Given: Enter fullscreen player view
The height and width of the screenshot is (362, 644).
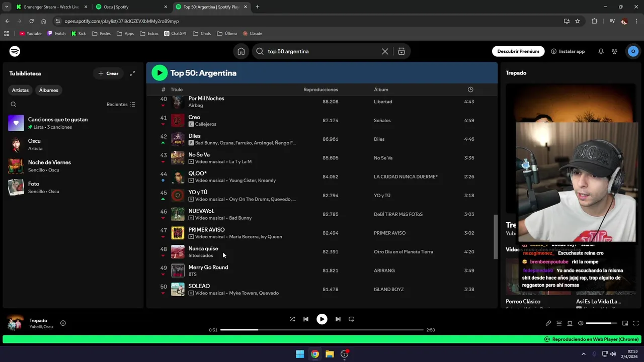Looking at the screenshot, I should (636, 323).
